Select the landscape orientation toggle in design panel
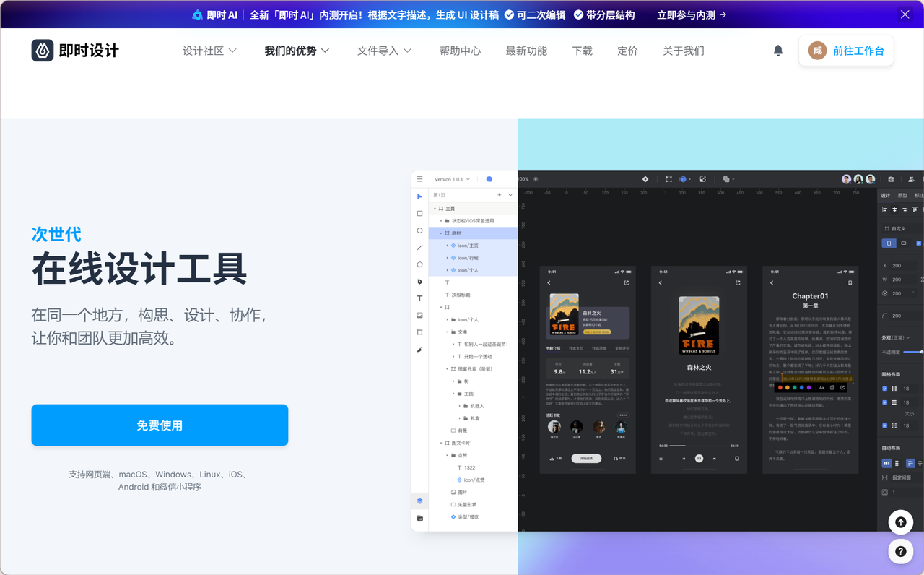The width and height of the screenshot is (924, 575). click(x=904, y=243)
